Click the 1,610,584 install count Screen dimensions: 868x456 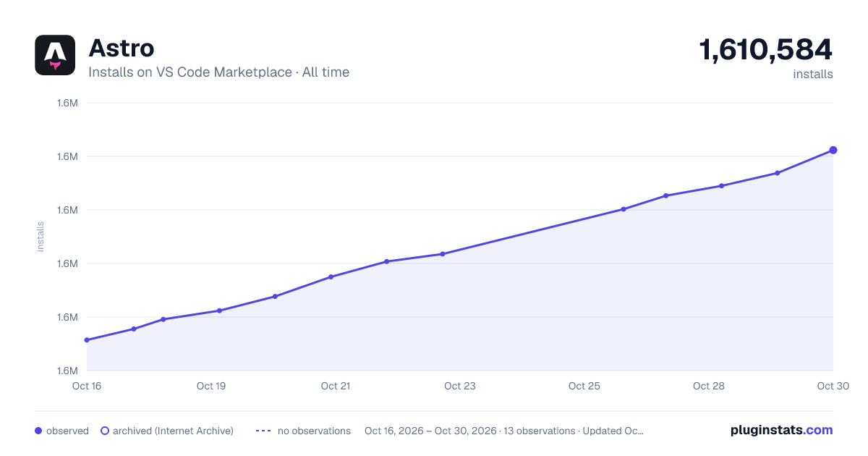tap(766, 50)
